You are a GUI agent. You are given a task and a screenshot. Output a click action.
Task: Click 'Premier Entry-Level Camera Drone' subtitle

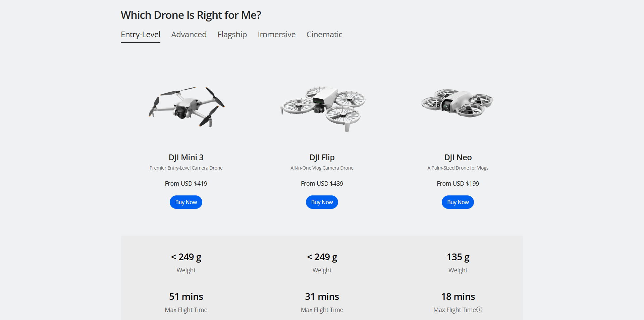point(186,168)
